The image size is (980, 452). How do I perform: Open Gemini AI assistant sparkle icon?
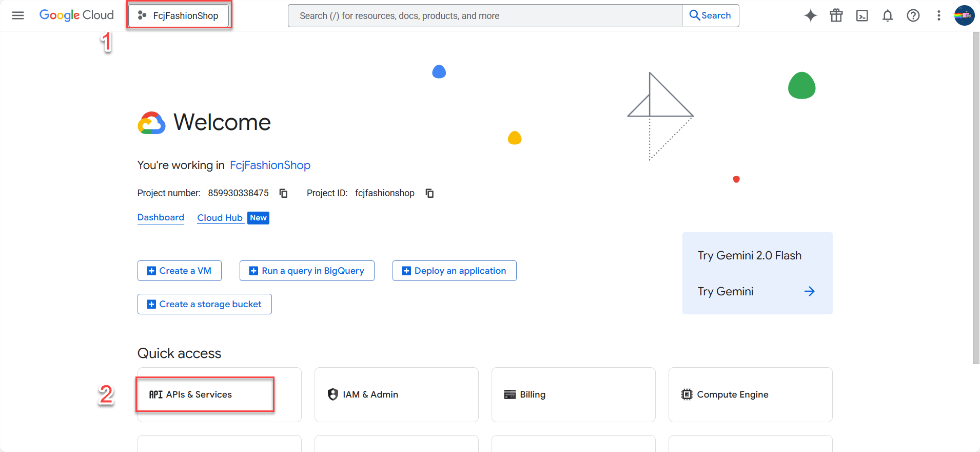pyautogui.click(x=811, y=15)
